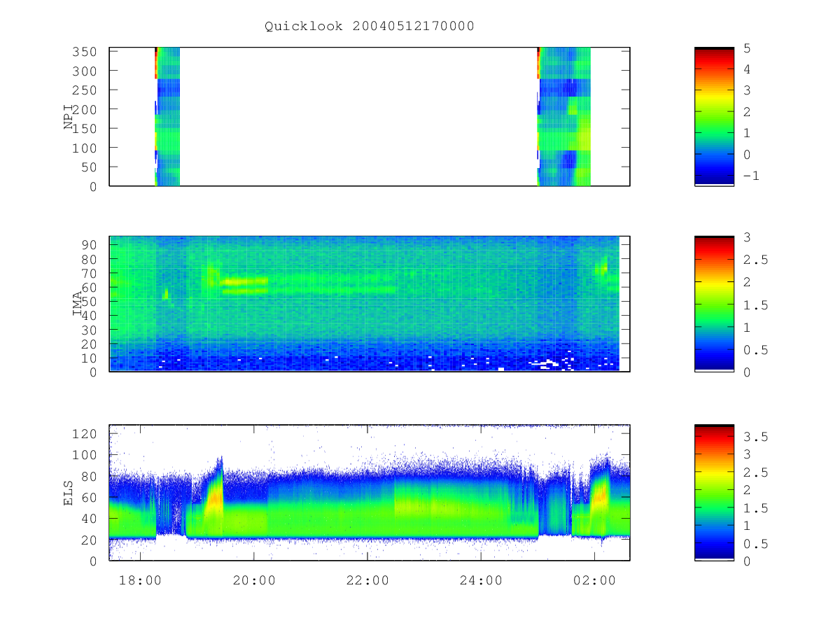Click the 22:00 time tick label
840x630 pixels.
367,580
